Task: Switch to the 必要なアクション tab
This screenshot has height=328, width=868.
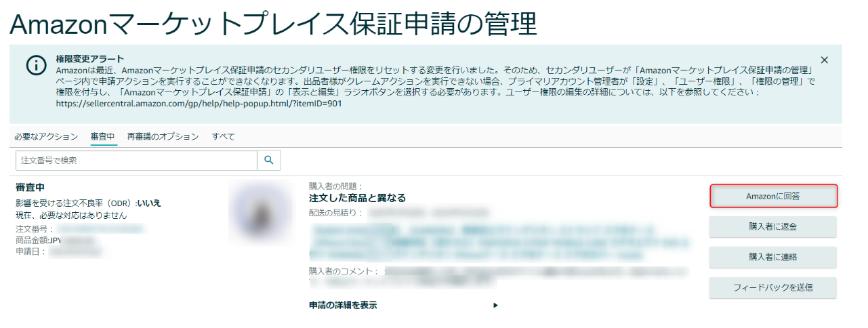Action: 46,136
